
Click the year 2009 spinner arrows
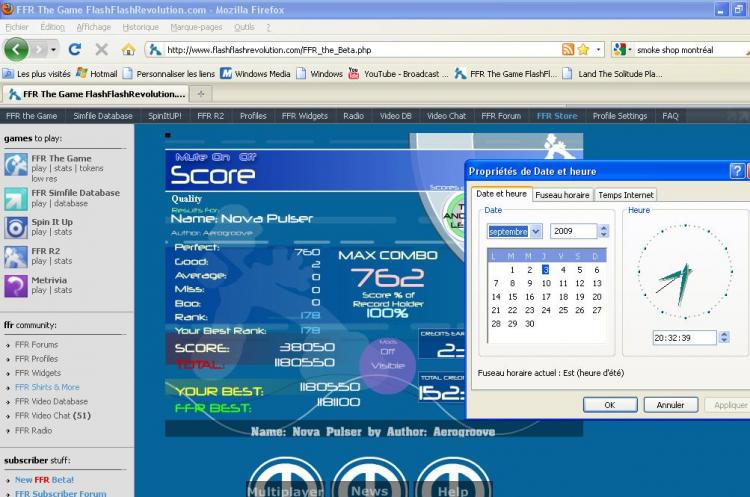click(x=603, y=231)
